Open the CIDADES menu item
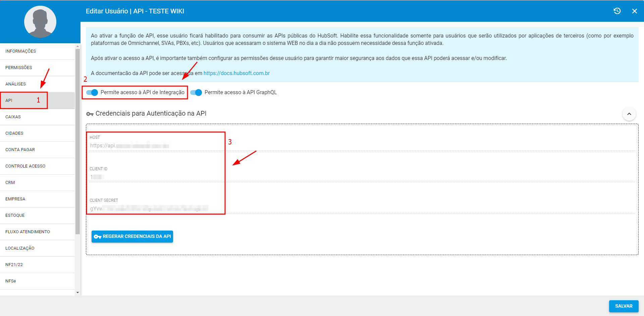The width and height of the screenshot is (644, 316). pyautogui.click(x=37, y=133)
